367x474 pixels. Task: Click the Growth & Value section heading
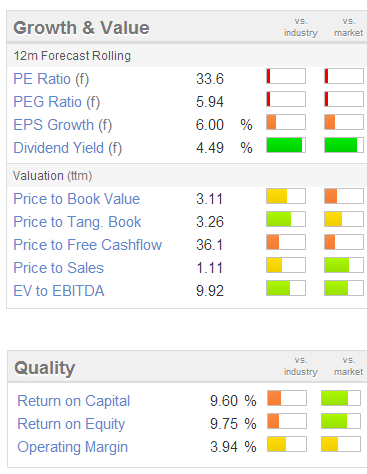point(81,28)
